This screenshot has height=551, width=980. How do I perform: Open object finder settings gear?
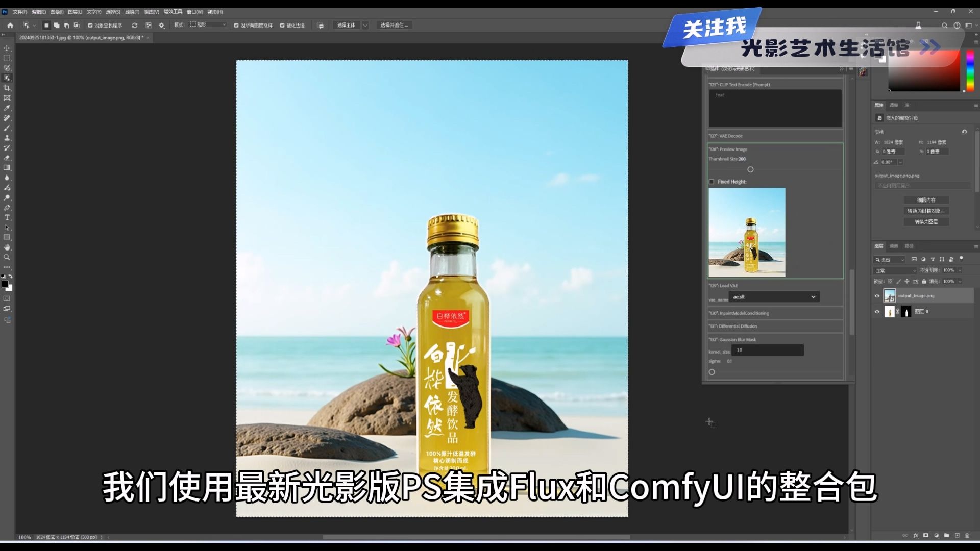click(x=162, y=25)
